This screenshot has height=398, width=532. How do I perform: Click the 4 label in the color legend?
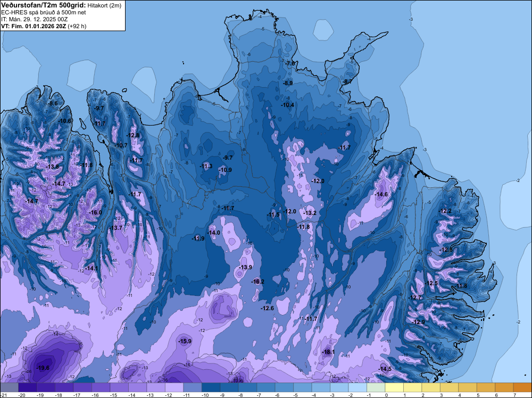click(460, 395)
